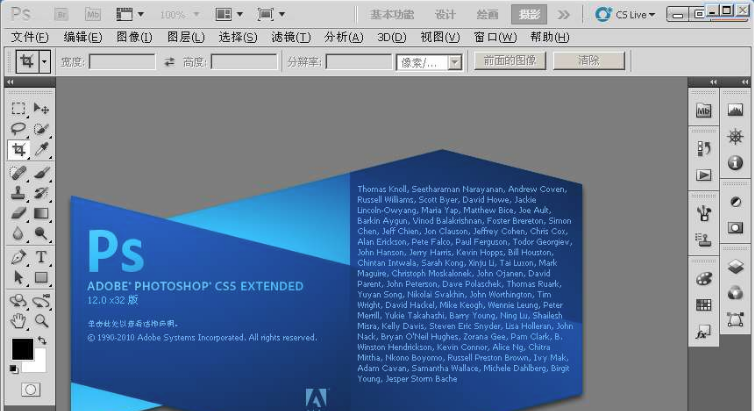
Task: Open the 编辑(E) menu
Action: click(x=83, y=37)
